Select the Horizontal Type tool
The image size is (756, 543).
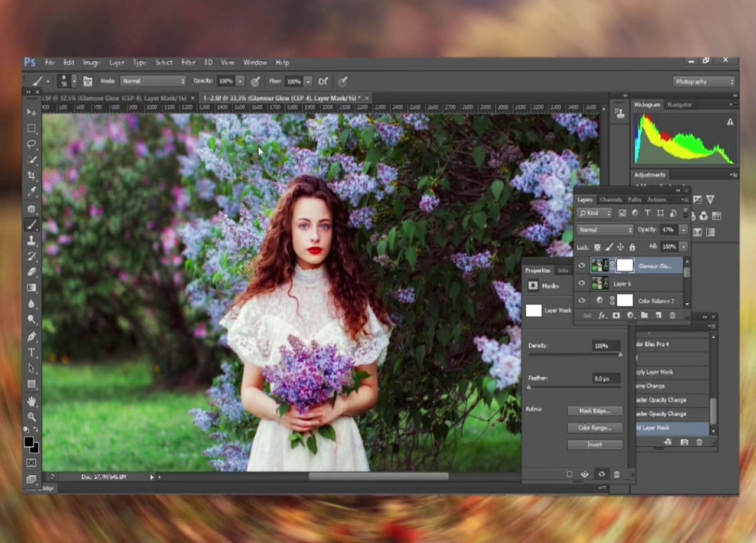coord(31,352)
